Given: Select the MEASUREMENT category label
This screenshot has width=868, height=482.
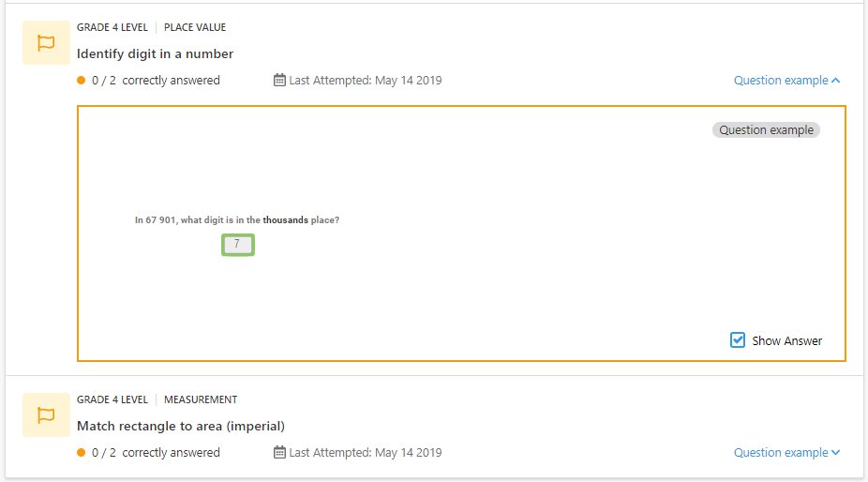Looking at the screenshot, I should tap(201, 399).
